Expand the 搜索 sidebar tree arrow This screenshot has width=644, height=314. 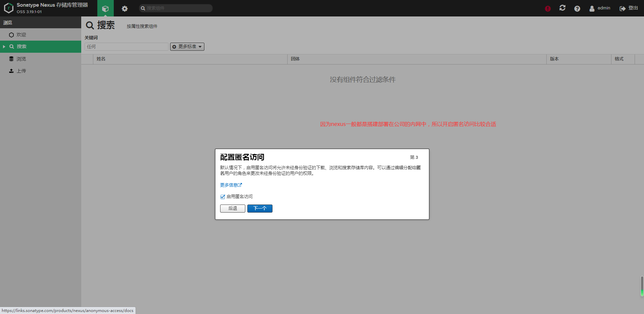(x=4, y=47)
